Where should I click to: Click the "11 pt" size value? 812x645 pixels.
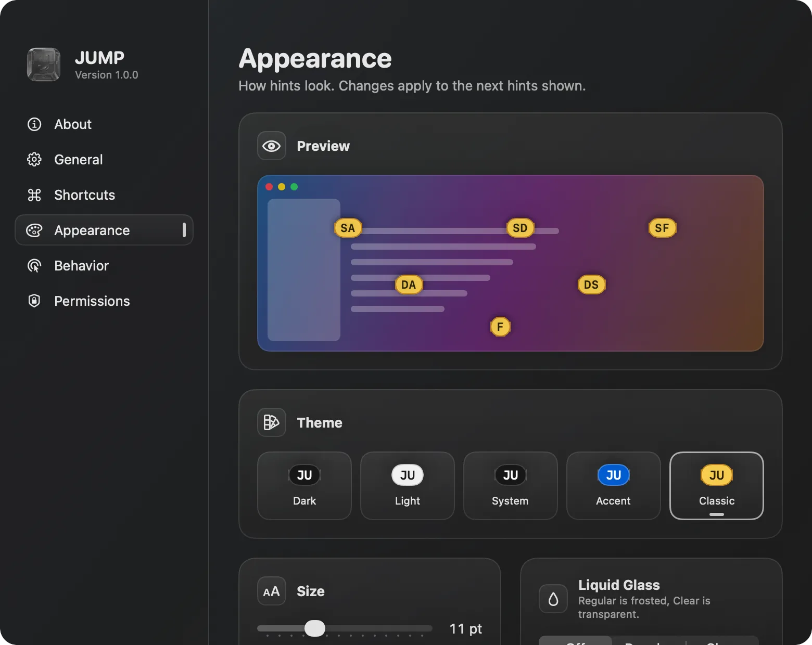click(466, 629)
